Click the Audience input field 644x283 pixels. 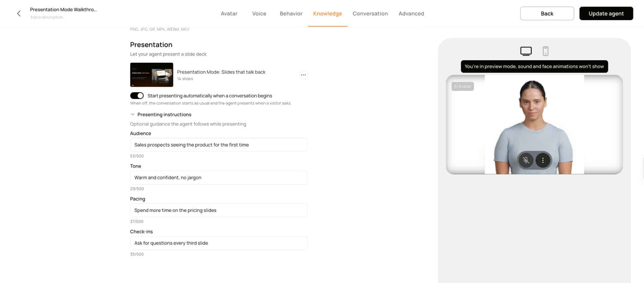click(219, 145)
